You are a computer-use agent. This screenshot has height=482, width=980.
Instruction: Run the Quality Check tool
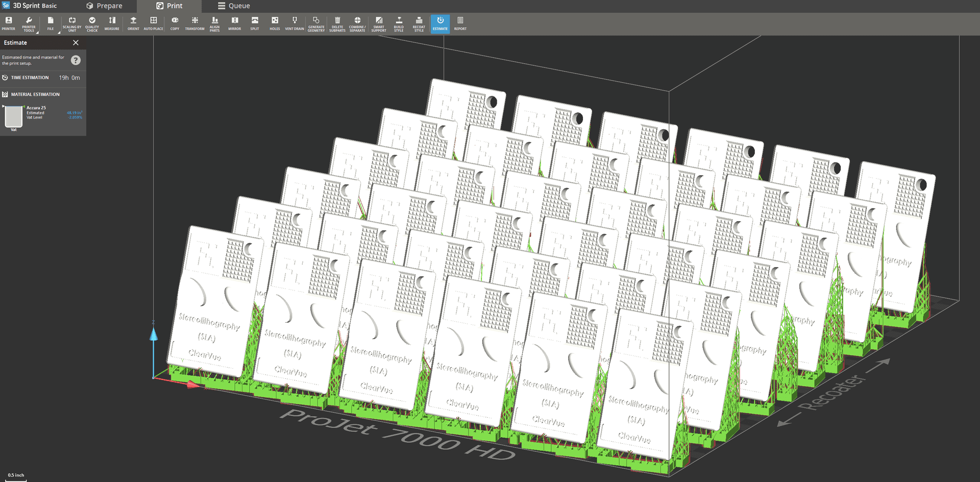coord(92,23)
